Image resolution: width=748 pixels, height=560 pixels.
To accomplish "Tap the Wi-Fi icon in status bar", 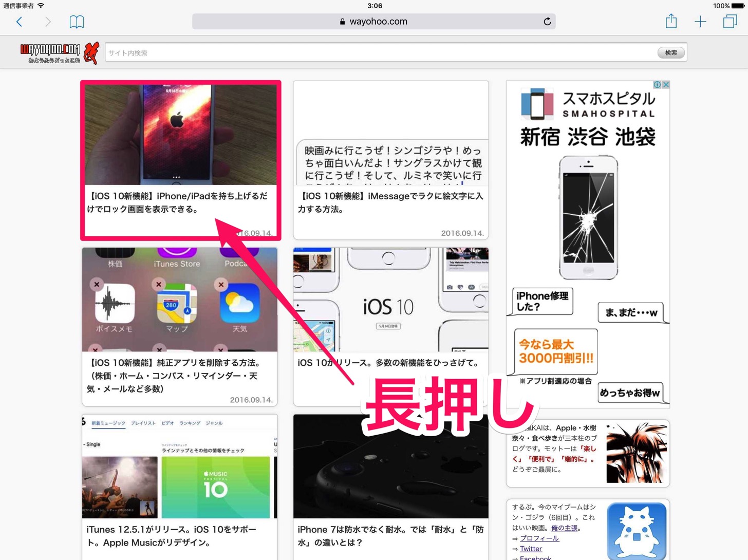I will [x=41, y=6].
